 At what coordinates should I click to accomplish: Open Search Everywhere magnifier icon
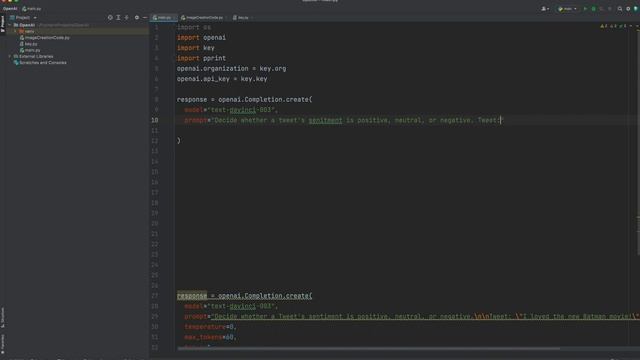pyautogui.click(x=620, y=9)
